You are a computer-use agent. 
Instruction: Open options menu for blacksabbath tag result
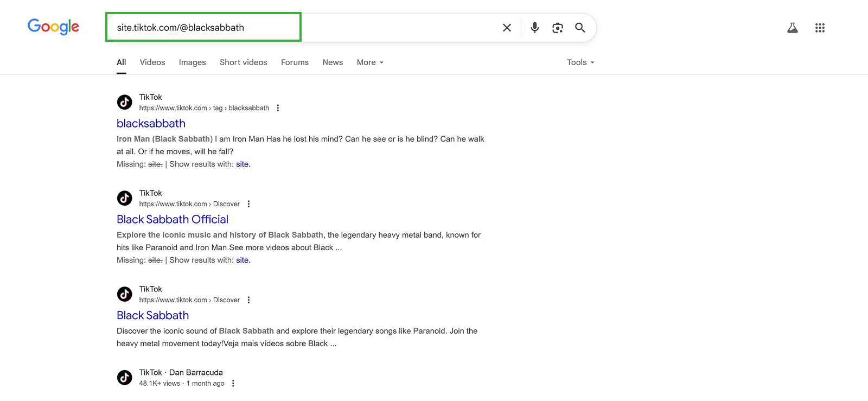pyautogui.click(x=278, y=108)
